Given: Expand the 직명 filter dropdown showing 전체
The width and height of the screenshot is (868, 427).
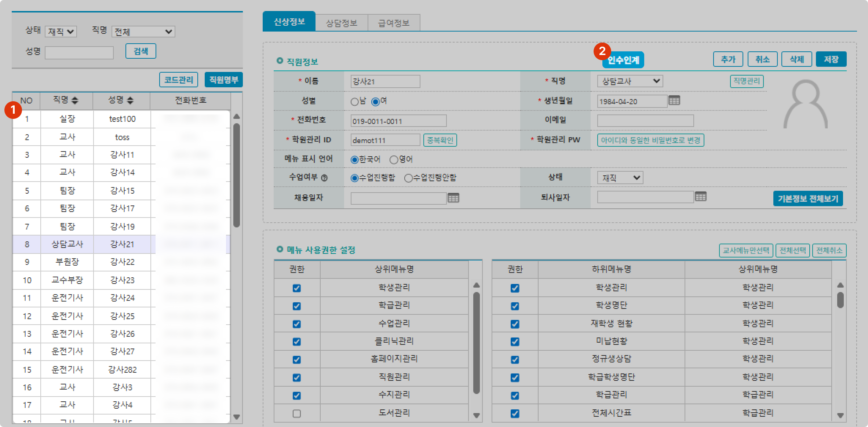Looking at the screenshot, I should (x=143, y=32).
